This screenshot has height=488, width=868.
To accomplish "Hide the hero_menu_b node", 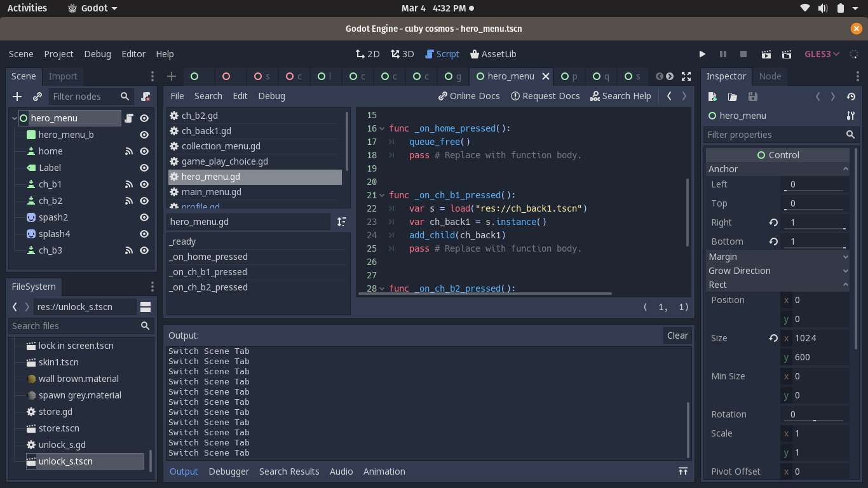I will pyautogui.click(x=144, y=135).
